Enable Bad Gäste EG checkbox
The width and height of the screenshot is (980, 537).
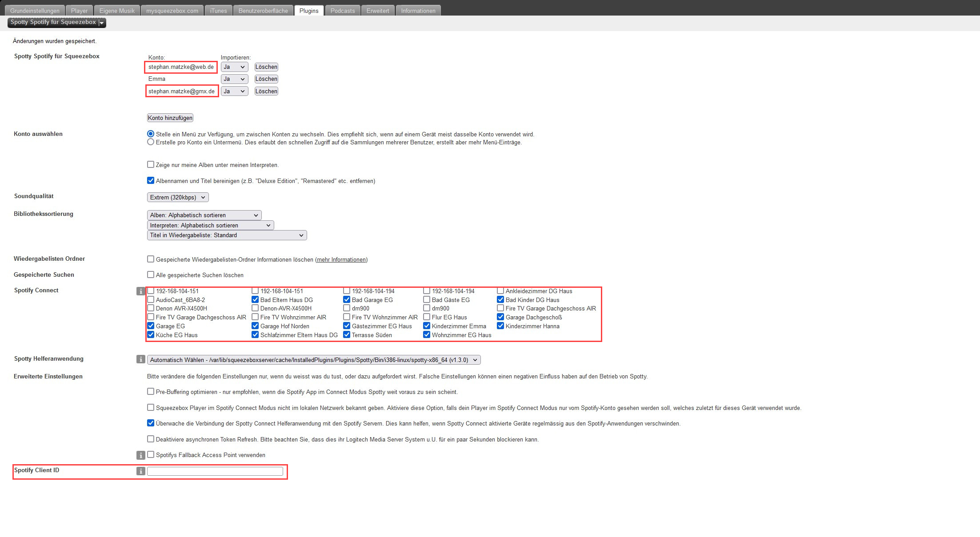(427, 299)
